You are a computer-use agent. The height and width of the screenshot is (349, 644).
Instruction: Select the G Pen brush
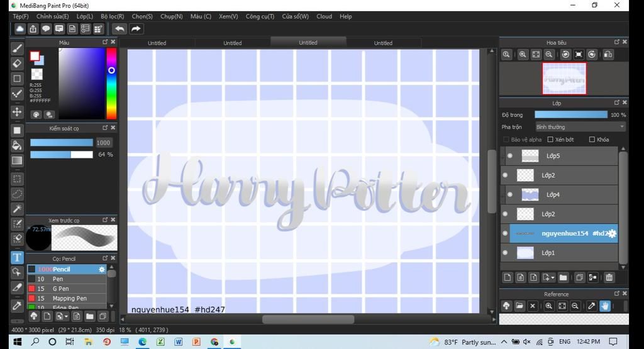tap(67, 289)
